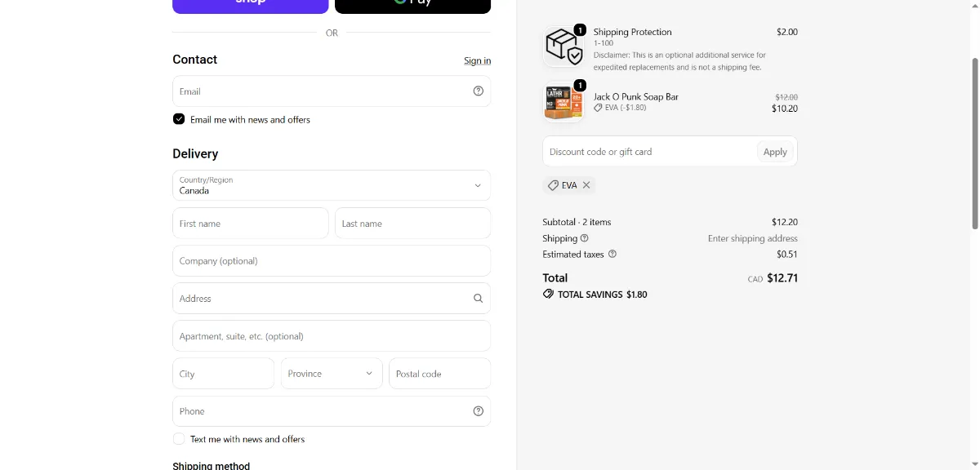Click the Shipping info question icon
Image resolution: width=980 pixels, height=470 pixels.
[x=585, y=238]
